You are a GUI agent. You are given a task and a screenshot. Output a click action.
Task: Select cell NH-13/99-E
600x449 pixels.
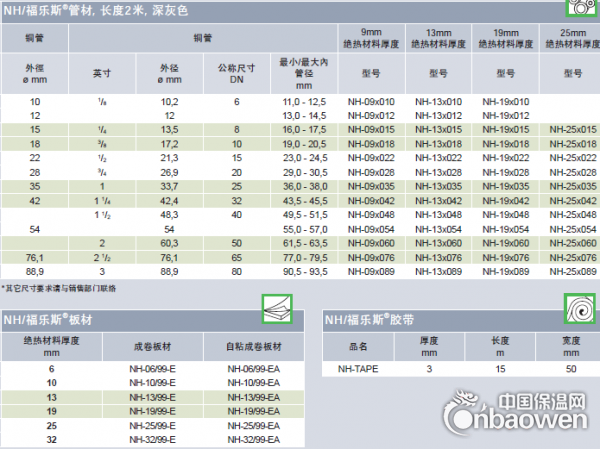coord(152,397)
